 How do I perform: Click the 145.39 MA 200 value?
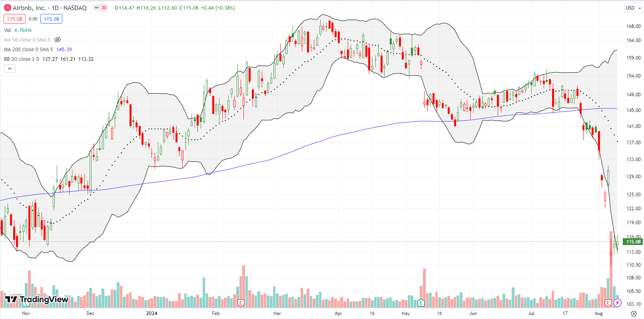(x=64, y=49)
